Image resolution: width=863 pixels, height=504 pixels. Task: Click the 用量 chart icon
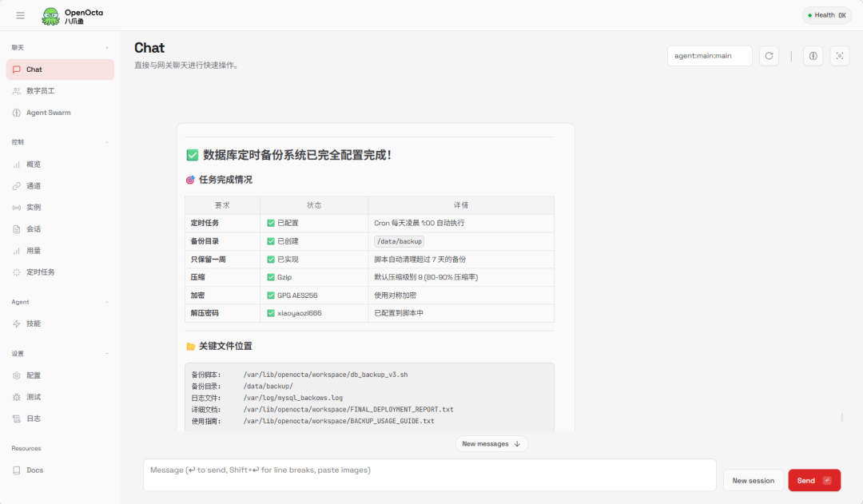click(17, 250)
